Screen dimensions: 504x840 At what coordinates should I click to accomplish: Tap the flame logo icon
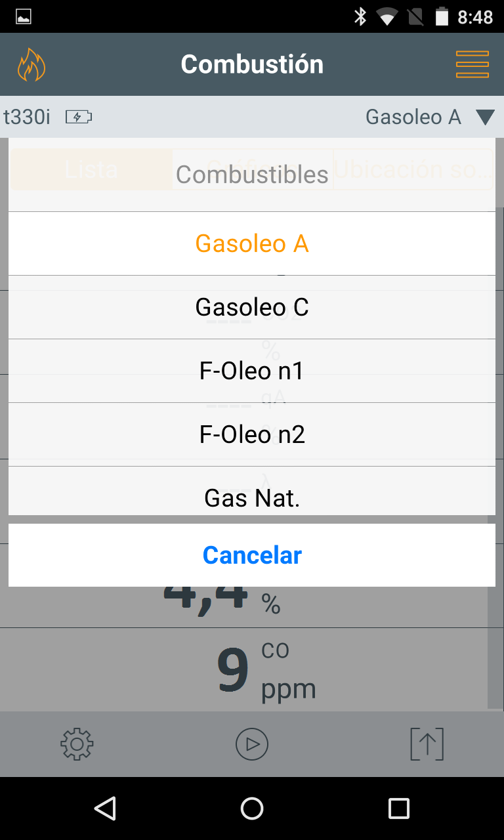(31, 64)
